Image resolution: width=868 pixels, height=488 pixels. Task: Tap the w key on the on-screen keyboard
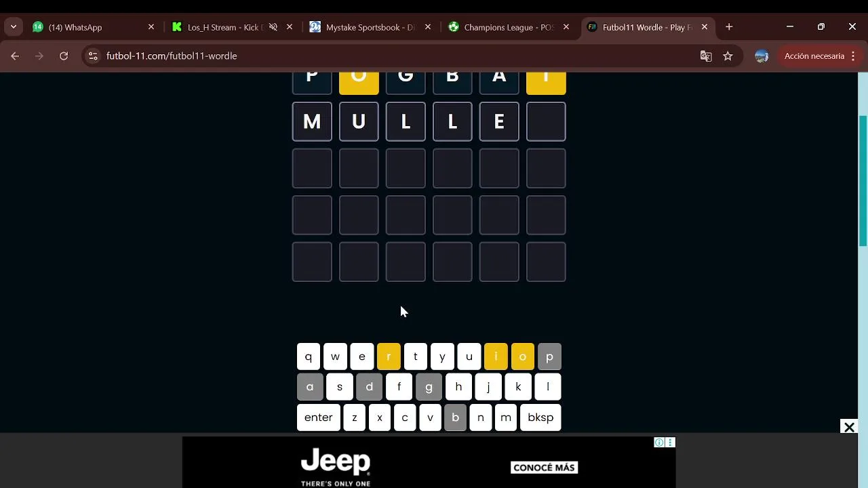335,357
